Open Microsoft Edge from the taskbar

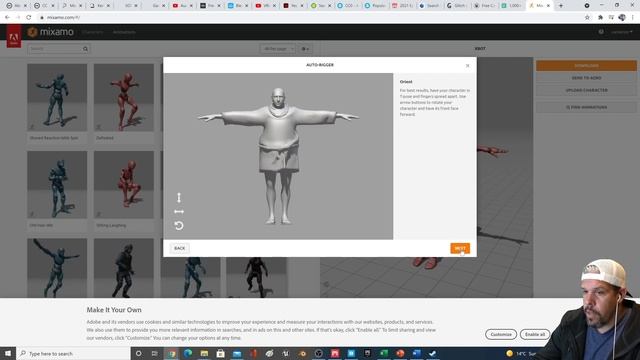[188, 353]
